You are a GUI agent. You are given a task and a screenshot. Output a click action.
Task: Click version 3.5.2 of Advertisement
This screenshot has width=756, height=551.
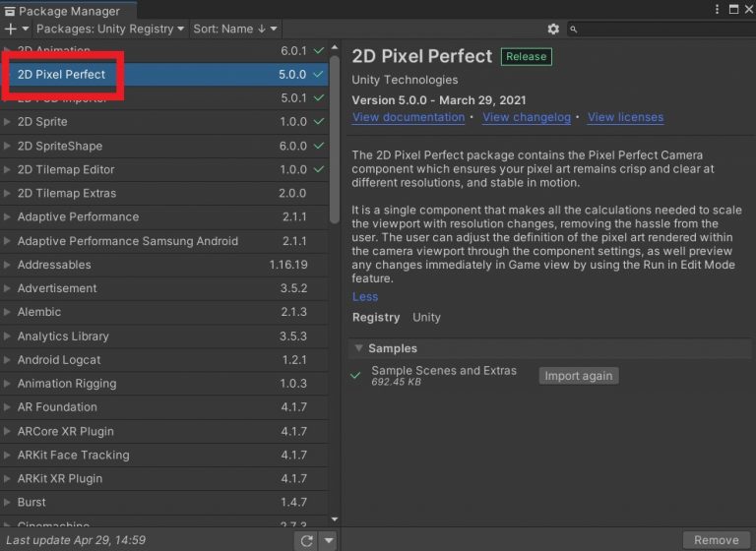click(293, 288)
